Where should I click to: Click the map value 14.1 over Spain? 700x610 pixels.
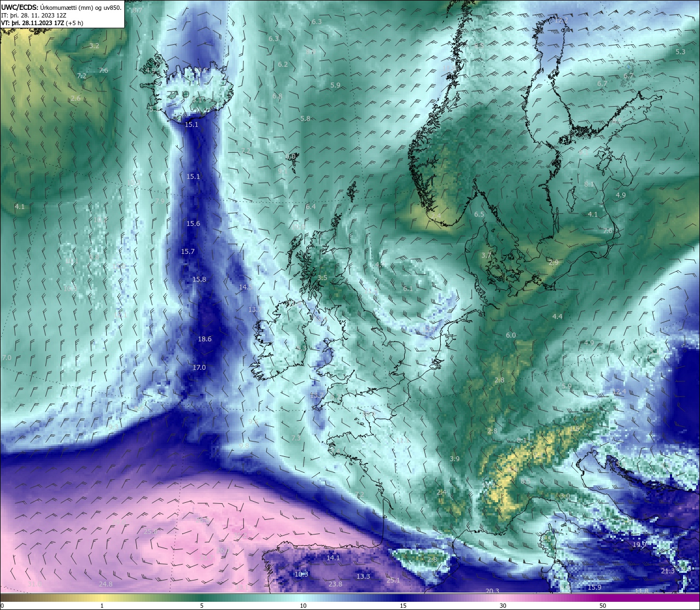(x=333, y=558)
